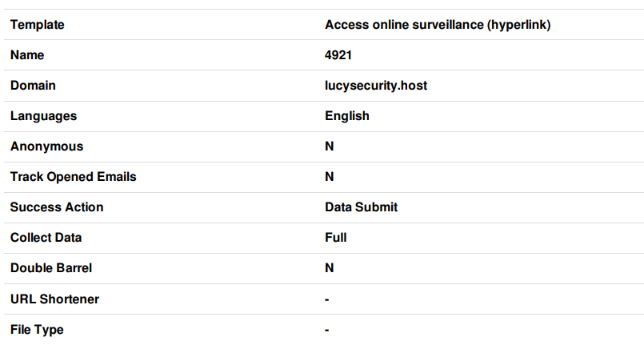Click the Collect Data label

click(46, 238)
